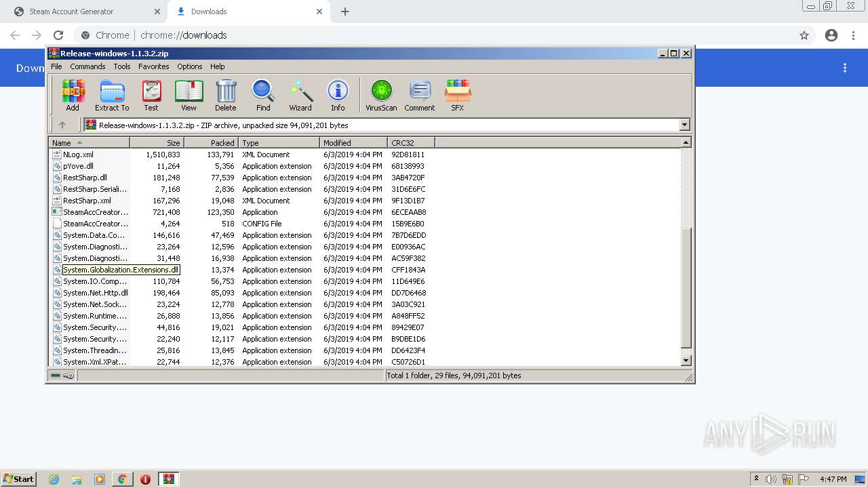Click the file list scroll-down arrow
Viewport: 868px width, 488px height.
pyautogui.click(x=686, y=361)
